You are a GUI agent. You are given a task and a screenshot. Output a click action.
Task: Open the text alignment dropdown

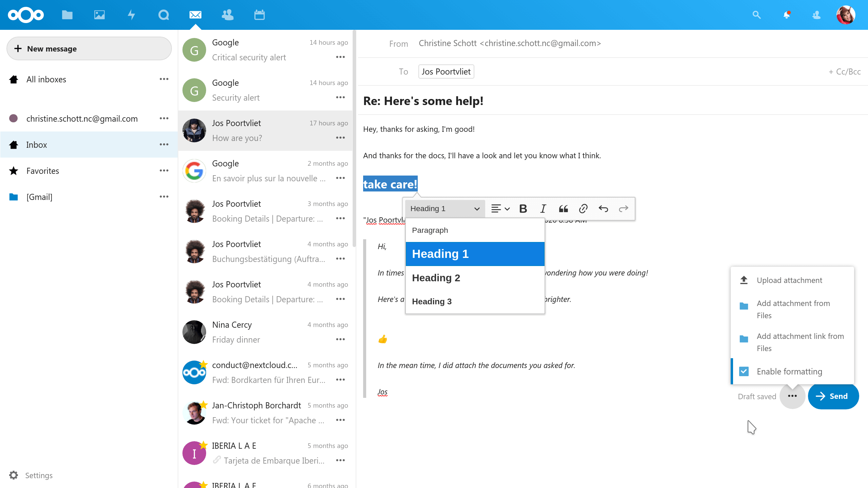[500, 209]
